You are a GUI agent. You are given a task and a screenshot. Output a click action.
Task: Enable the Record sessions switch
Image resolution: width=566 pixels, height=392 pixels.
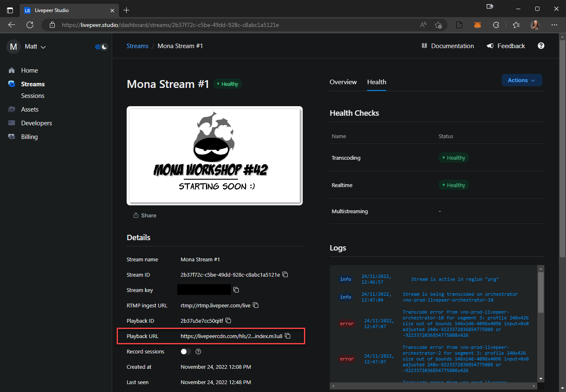[x=186, y=351]
